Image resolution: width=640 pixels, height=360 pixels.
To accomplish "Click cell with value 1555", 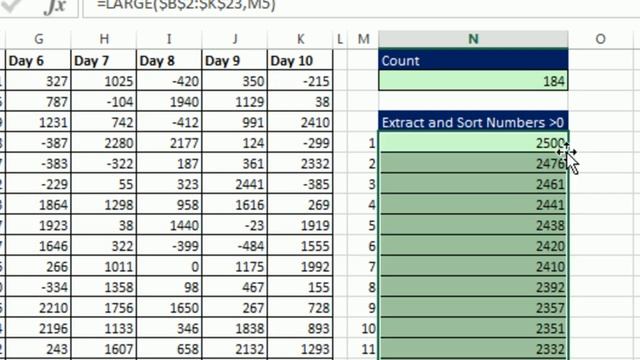I will click(300, 246).
